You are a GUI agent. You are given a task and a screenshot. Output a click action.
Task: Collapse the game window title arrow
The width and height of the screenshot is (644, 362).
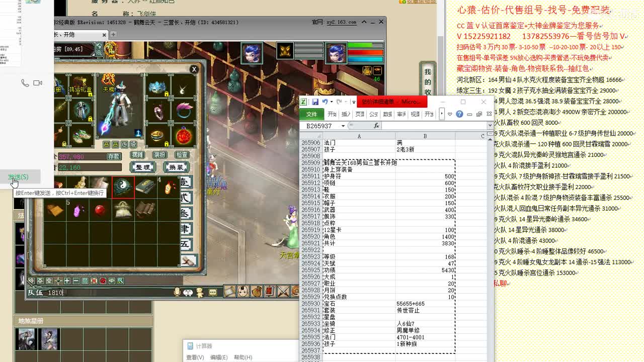tap(364, 22)
